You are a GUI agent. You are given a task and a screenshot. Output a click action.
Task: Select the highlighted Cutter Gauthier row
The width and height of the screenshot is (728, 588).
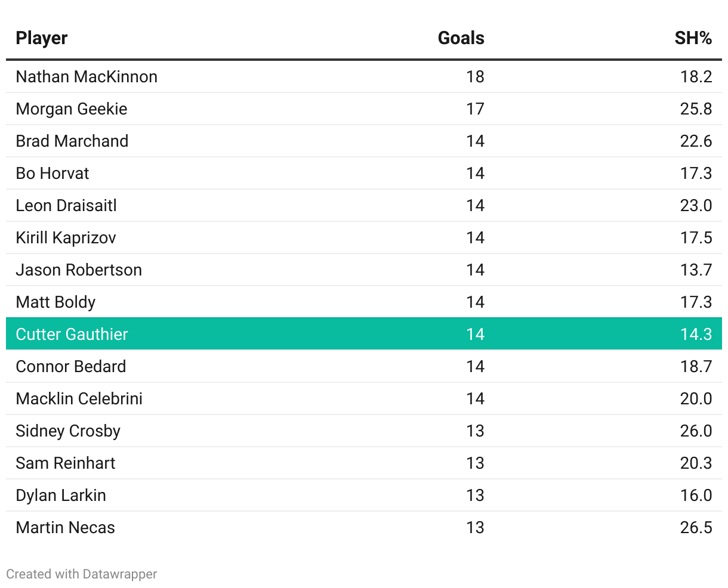[x=72, y=335]
